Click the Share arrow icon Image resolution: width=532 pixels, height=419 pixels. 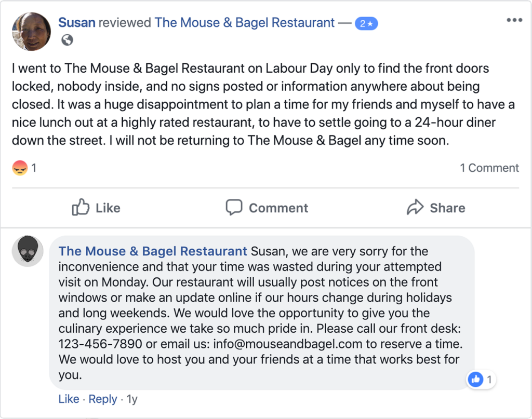pos(415,208)
